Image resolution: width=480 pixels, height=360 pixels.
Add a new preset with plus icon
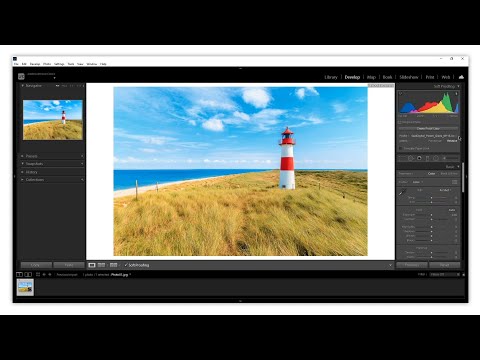82,156
